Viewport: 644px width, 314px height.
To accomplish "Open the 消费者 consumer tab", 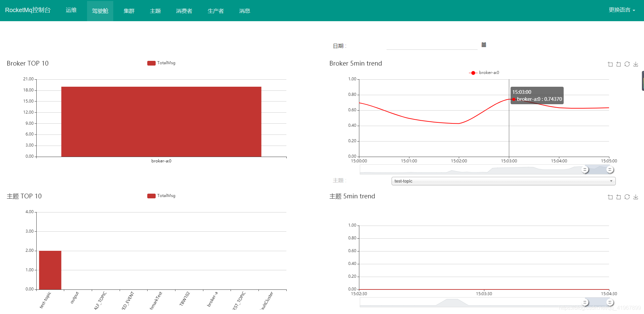I will pos(184,11).
